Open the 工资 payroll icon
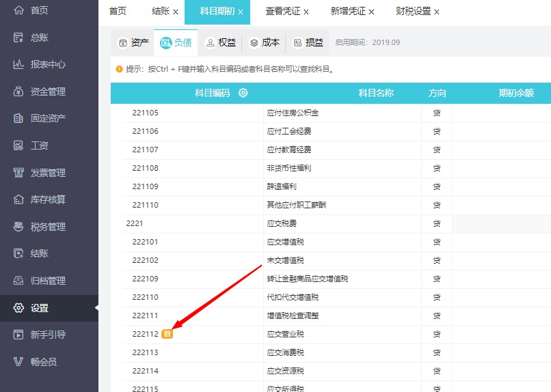The height and width of the screenshot is (392, 551). click(18, 145)
